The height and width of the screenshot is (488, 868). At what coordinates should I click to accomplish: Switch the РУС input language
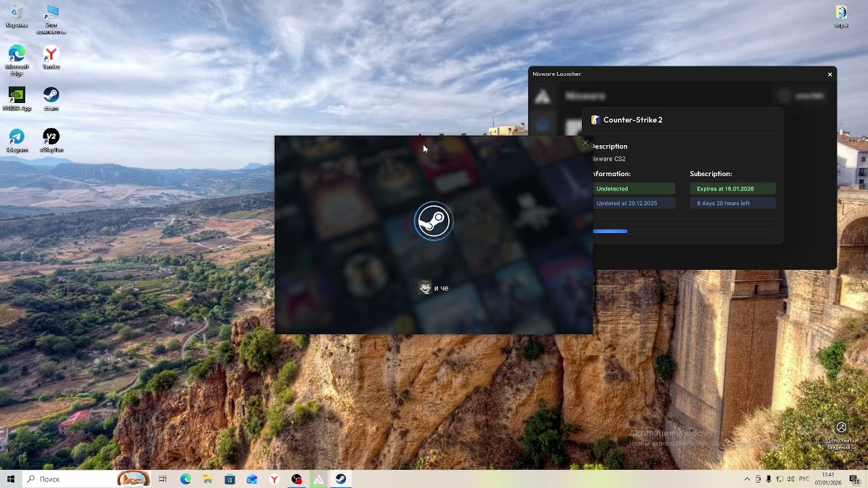[x=806, y=479]
